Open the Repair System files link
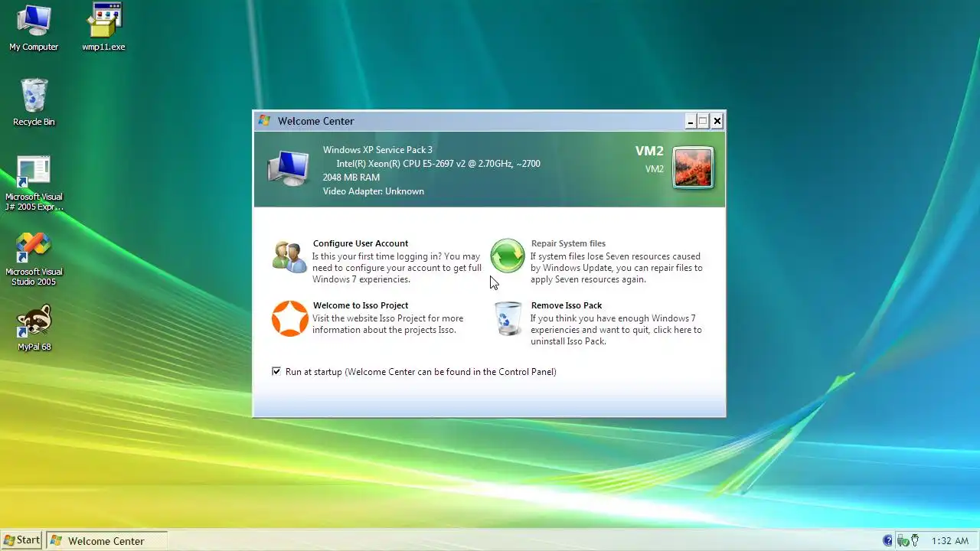The image size is (980, 551). [x=568, y=243]
